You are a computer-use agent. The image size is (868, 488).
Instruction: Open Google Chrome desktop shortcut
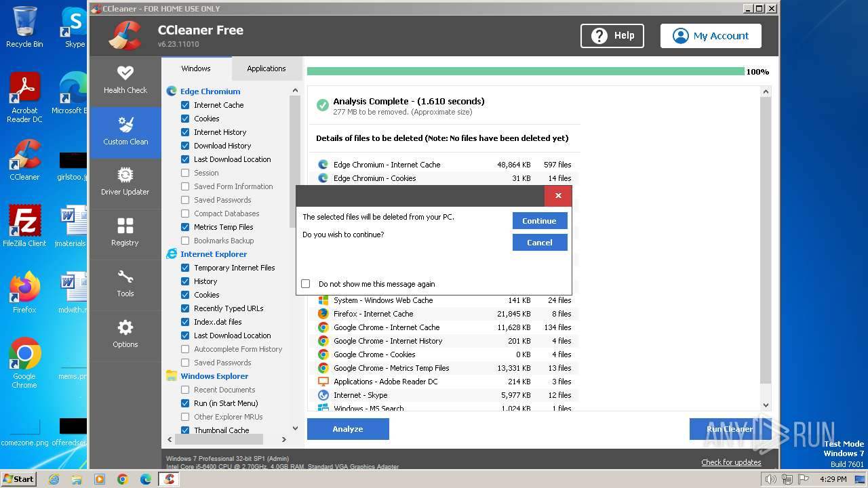point(24,363)
